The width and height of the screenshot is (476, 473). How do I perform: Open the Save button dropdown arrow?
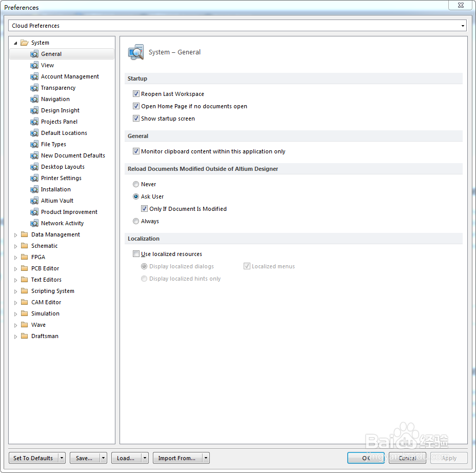pyautogui.click(x=103, y=458)
